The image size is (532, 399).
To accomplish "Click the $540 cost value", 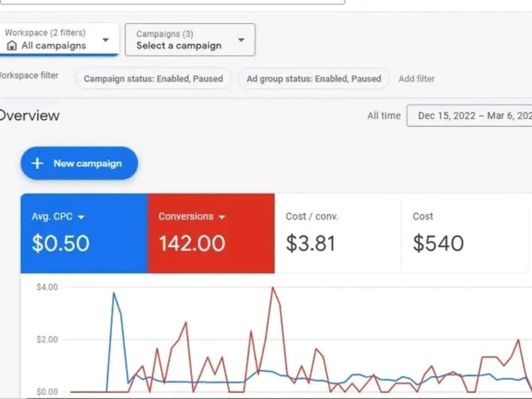I will (438, 243).
